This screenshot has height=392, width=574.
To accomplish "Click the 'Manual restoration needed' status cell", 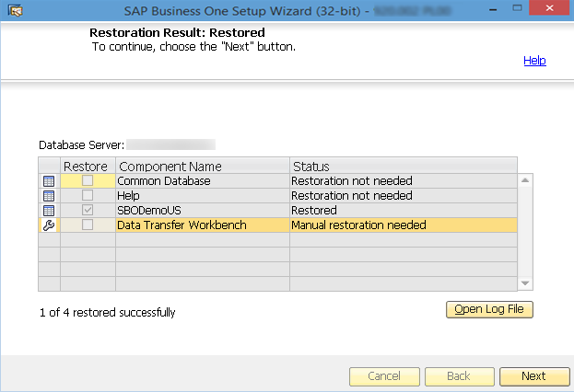I will [x=404, y=225].
